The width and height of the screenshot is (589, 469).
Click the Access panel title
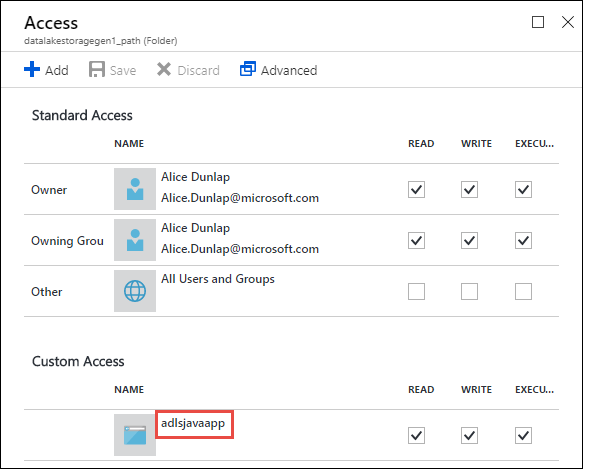(x=51, y=23)
